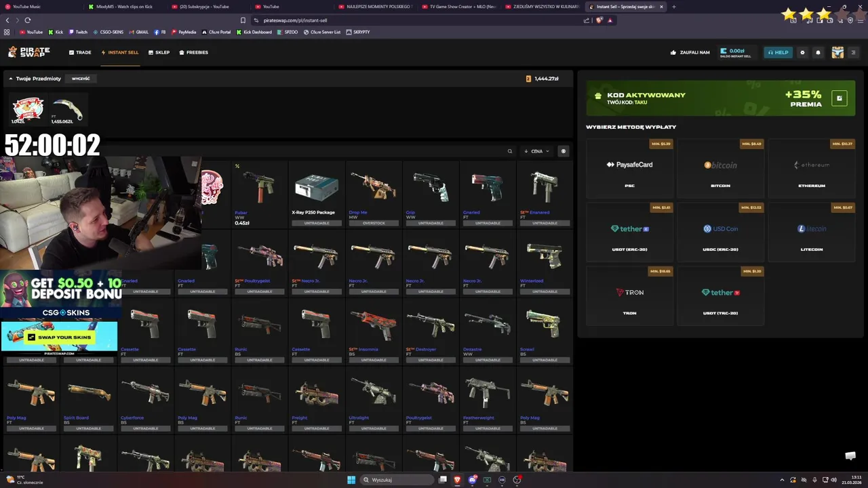Open the FREEBIES navigation tab

(194, 52)
